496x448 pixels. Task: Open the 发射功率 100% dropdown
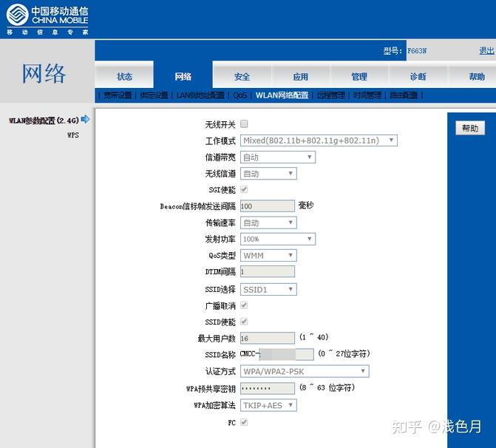(x=278, y=239)
